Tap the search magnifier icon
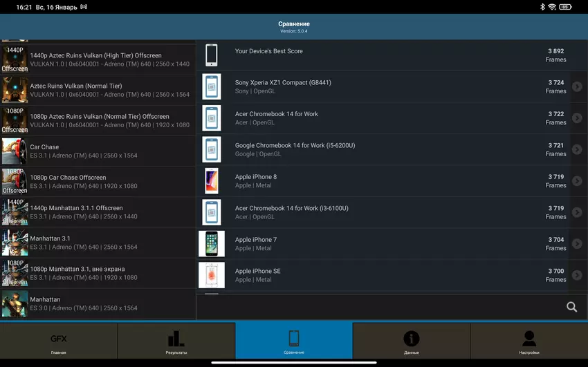 coord(571,307)
